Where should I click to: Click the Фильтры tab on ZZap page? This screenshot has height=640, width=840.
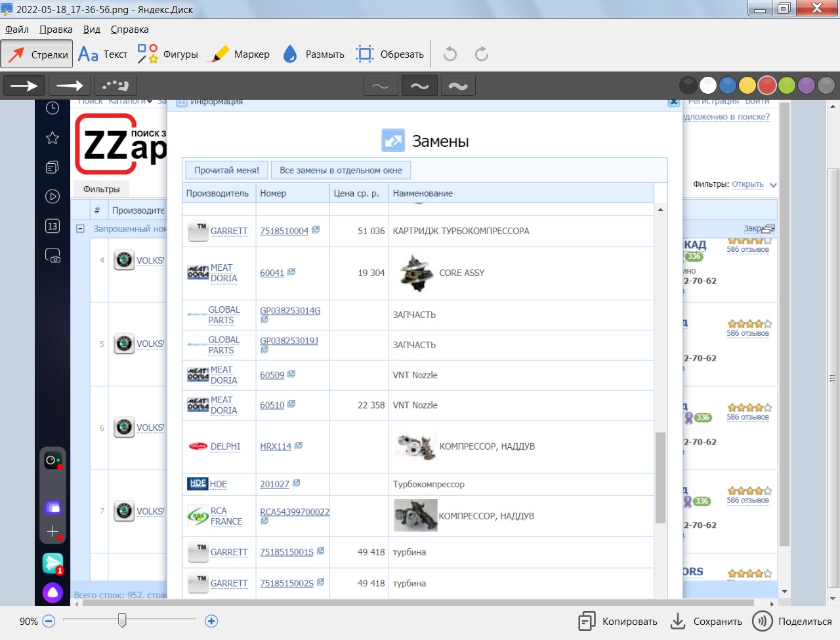pos(102,189)
